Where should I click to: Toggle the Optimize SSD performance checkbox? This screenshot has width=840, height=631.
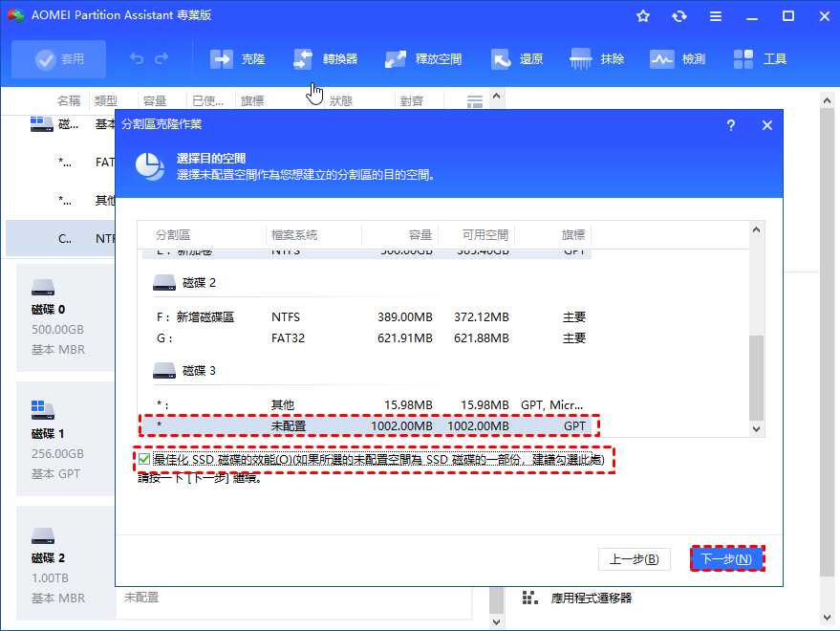(144, 460)
